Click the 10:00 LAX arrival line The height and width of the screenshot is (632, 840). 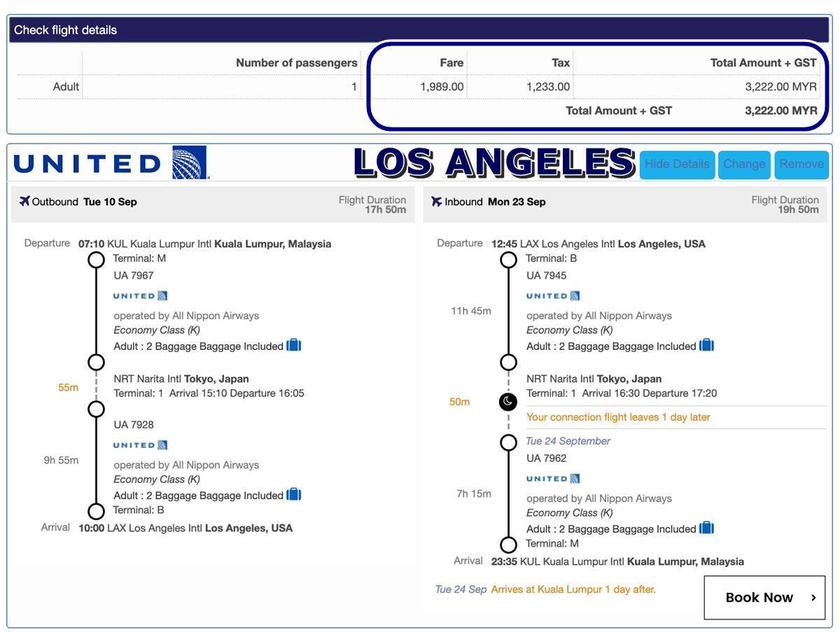click(x=185, y=528)
